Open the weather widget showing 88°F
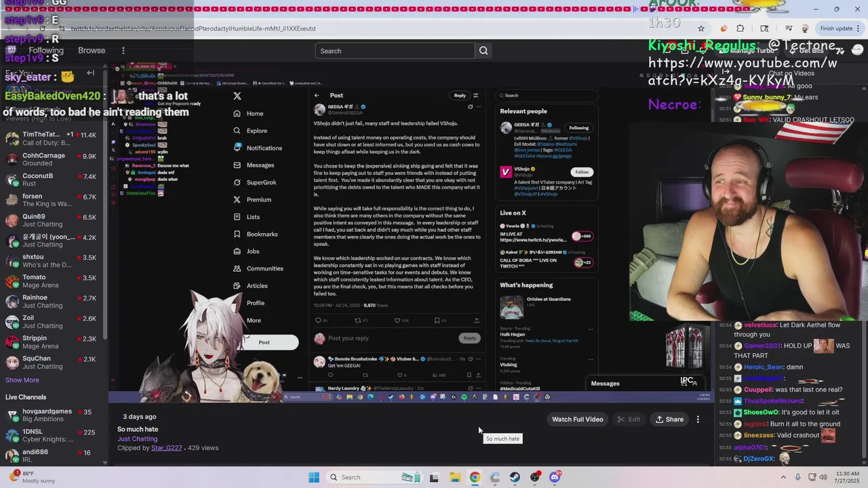Image resolution: width=868 pixels, height=488 pixels. click(32, 477)
